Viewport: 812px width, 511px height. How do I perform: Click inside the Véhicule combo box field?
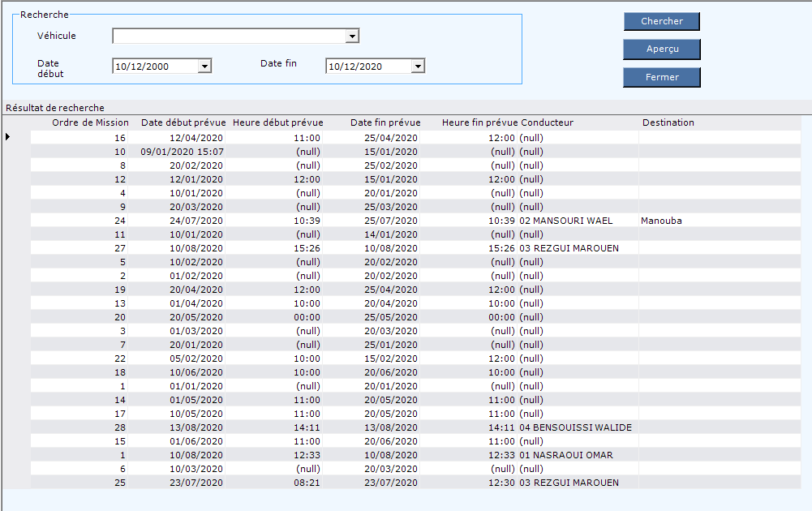click(229, 36)
